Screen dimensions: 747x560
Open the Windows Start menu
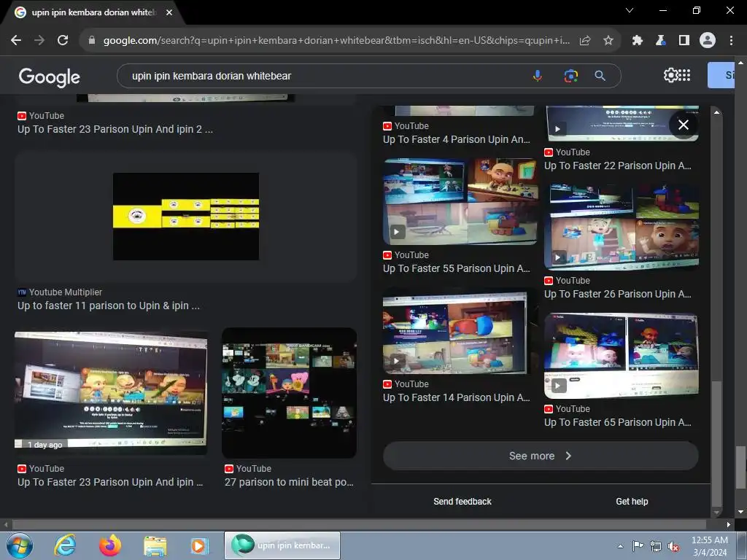pyautogui.click(x=19, y=545)
